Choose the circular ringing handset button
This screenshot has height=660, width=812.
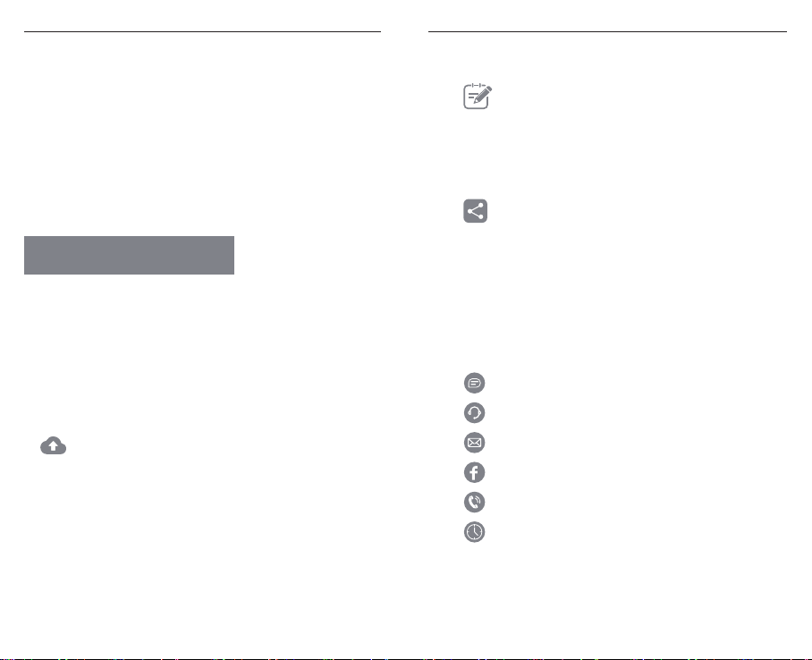(x=474, y=502)
